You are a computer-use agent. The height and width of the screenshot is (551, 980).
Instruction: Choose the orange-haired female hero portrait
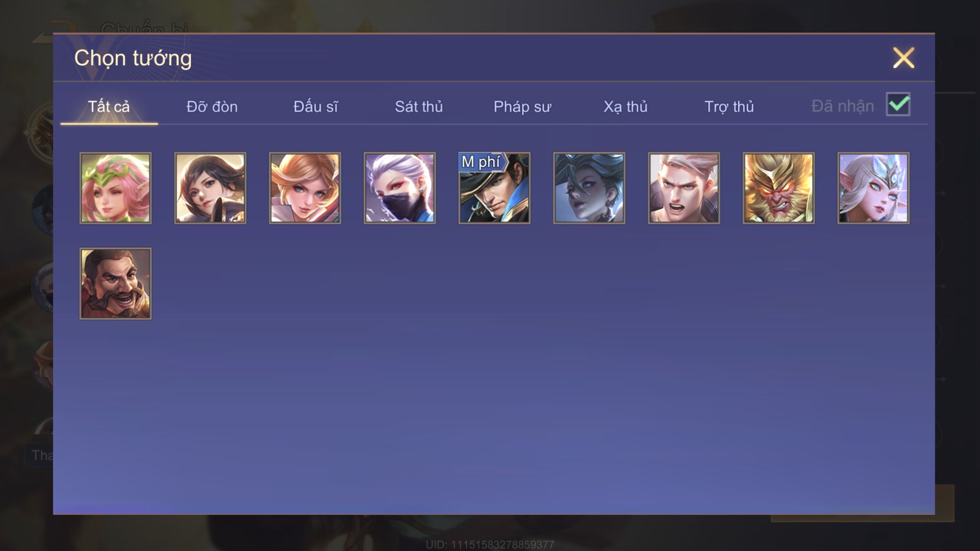305,188
